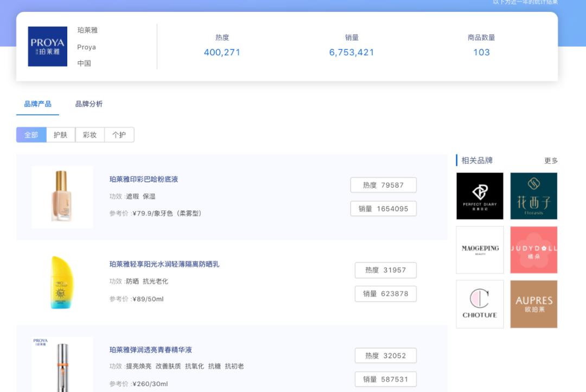Click the 销量 623878 badge
Image resolution: width=586 pixels, height=392 pixels.
(x=386, y=294)
